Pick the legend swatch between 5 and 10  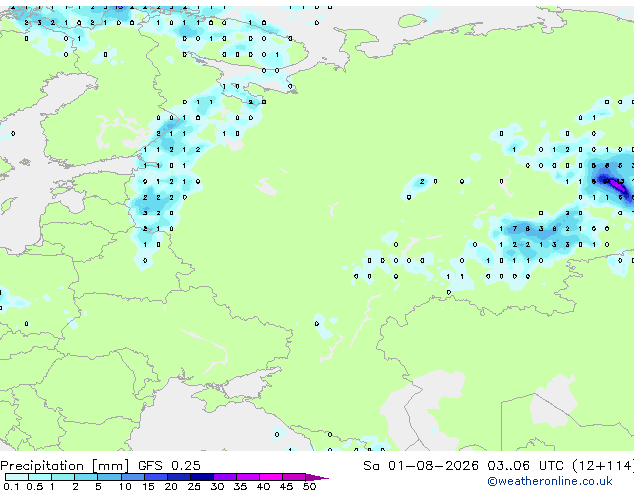tap(109, 477)
